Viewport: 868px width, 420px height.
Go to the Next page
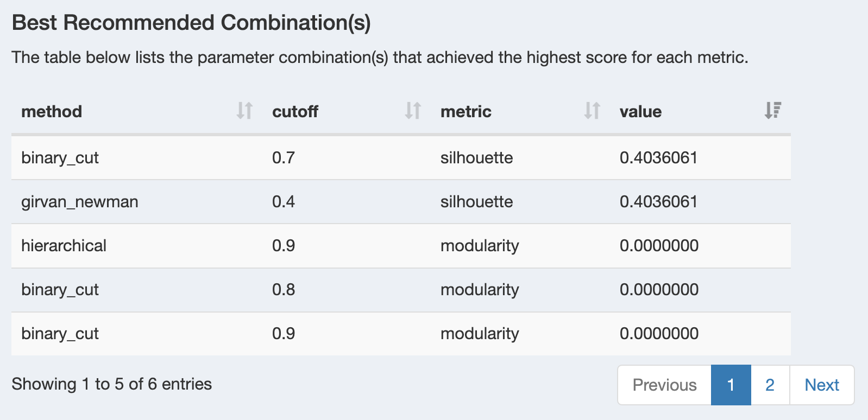pyautogui.click(x=822, y=385)
